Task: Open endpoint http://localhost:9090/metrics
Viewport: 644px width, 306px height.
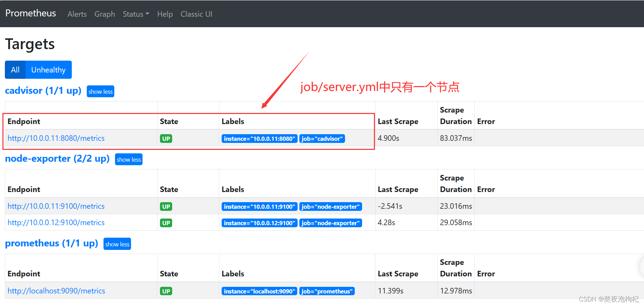Action: (56, 291)
